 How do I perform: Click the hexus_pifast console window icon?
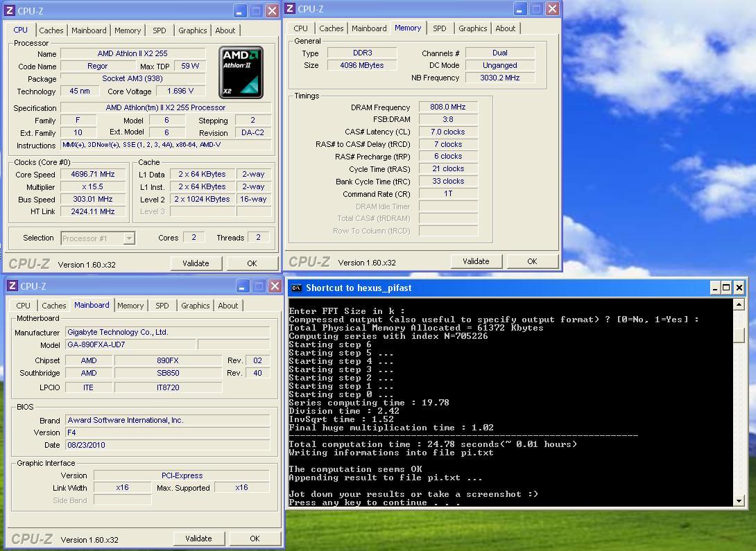point(297,288)
